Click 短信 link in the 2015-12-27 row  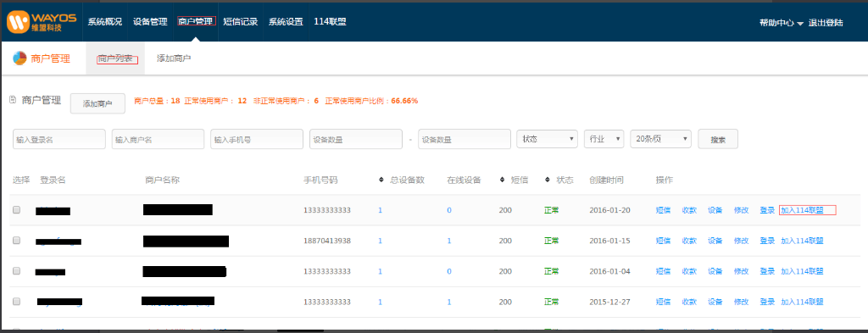(x=663, y=302)
